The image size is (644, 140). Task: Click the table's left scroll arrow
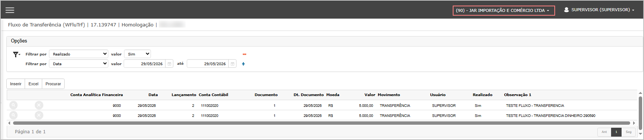tap(9, 123)
